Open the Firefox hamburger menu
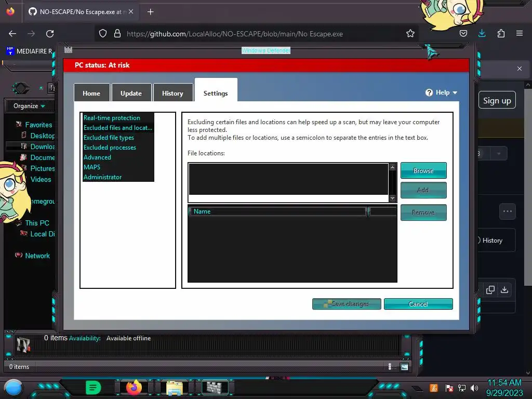The image size is (532, 399). [x=520, y=34]
